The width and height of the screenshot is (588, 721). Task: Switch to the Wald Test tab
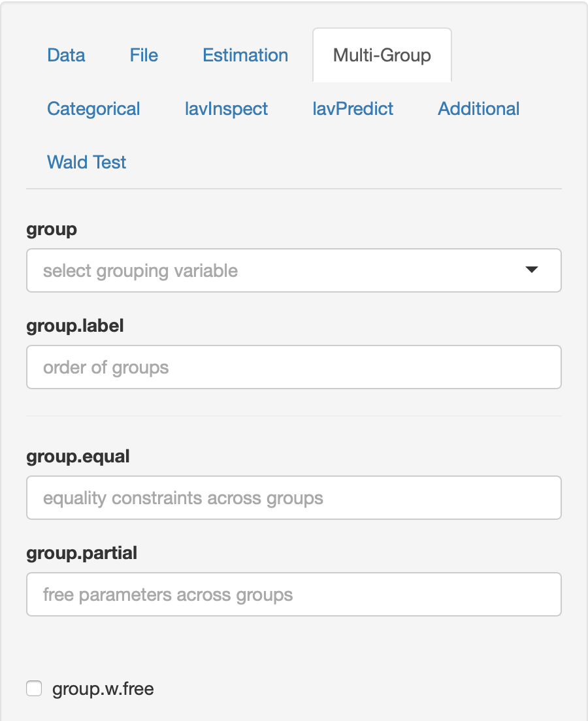pyautogui.click(x=86, y=162)
